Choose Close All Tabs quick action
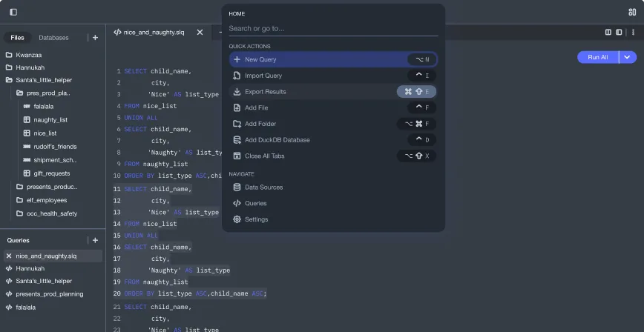 (x=333, y=156)
